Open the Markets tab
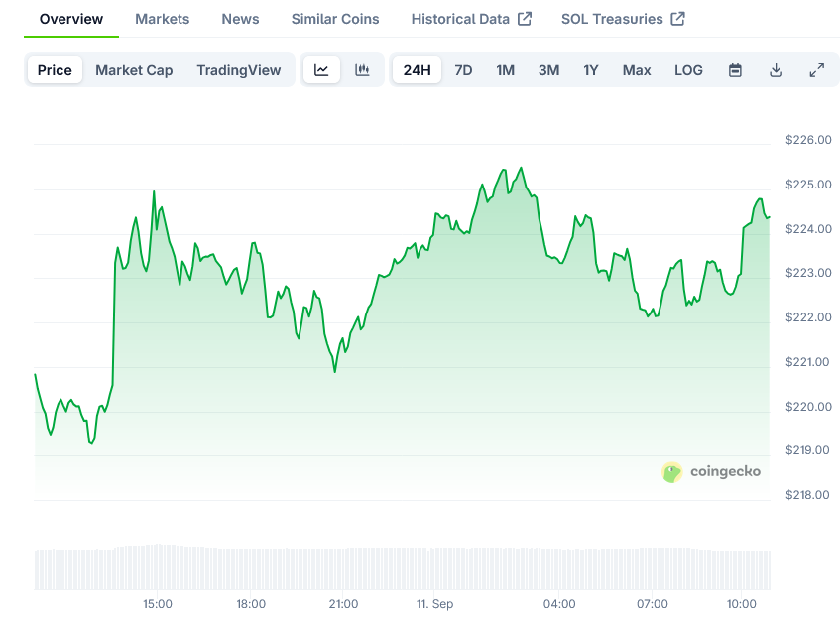Screen dimensions: 840x626 coord(162,19)
